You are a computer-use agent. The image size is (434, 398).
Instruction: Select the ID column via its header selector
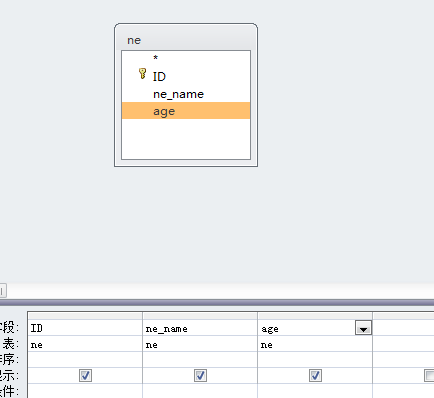coord(85,316)
